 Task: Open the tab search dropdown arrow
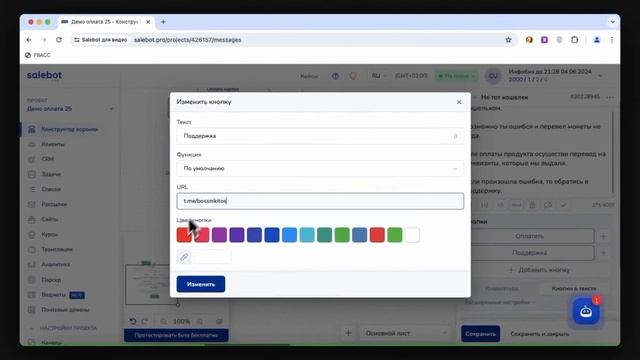612,22
